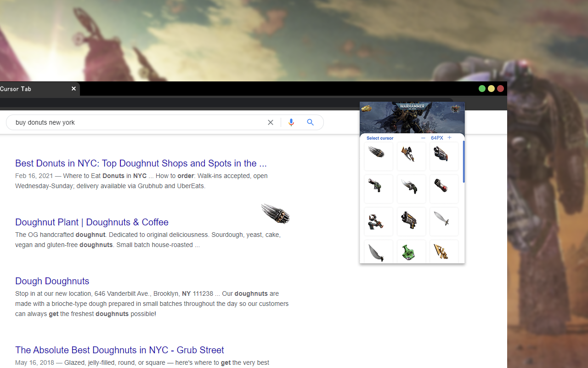Viewport: 588px width, 368px height.
Task: Choose the bolter gun cursor
Action: [444, 156]
